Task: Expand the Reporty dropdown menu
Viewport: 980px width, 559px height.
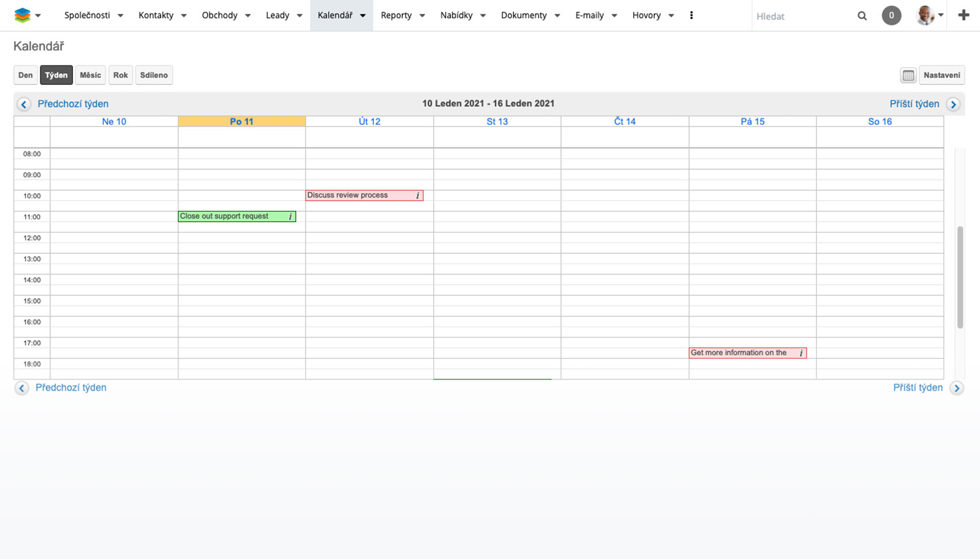Action: (422, 16)
